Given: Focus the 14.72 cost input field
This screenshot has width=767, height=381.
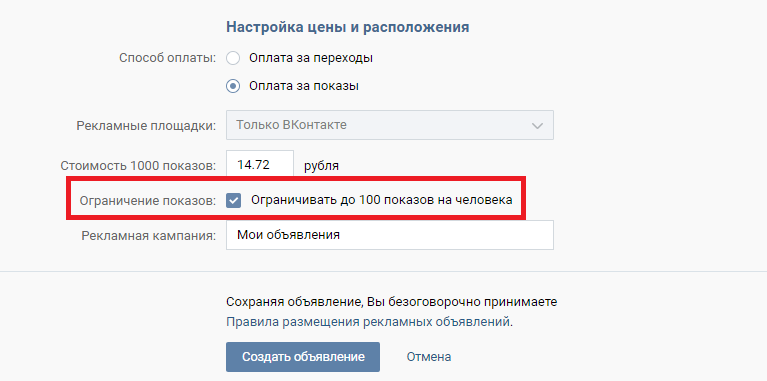Looking at the screenshot, I should click(x=260, y=165).
